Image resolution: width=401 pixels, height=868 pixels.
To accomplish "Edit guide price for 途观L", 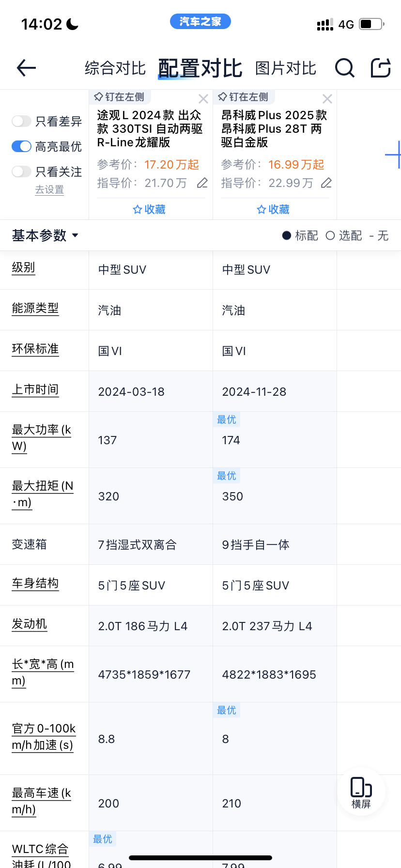I will 202,183.
